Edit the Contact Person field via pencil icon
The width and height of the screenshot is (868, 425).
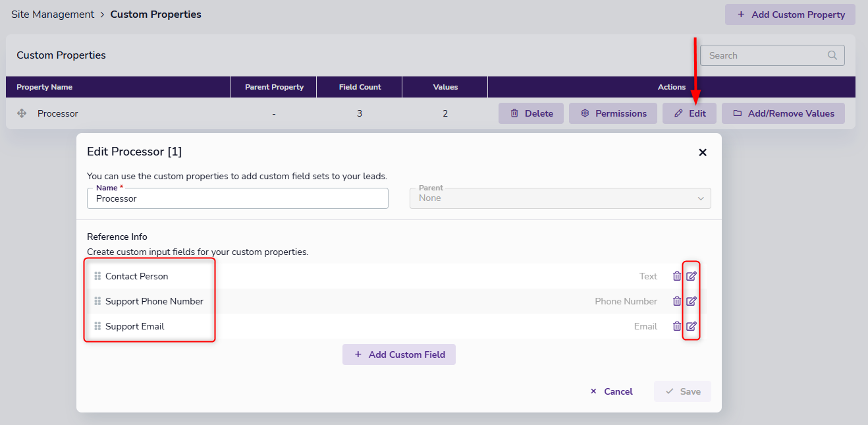[x=691, y=276]
